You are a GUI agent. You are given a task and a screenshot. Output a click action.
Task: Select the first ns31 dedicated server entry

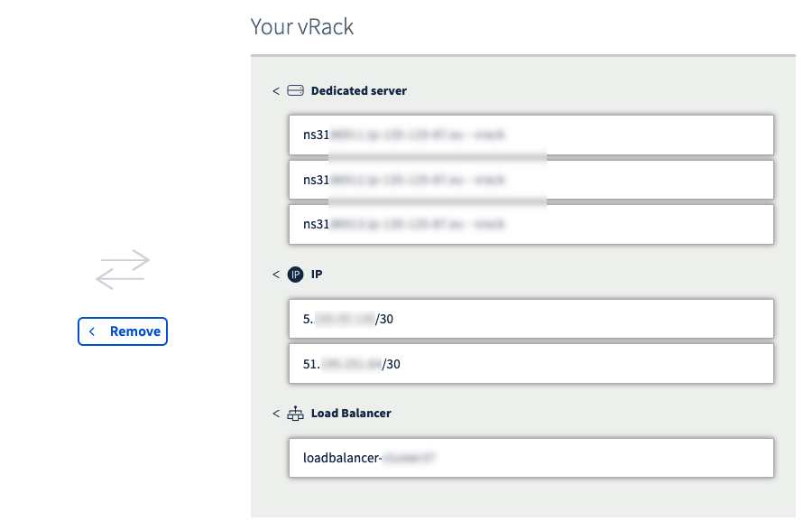[531, 134]
